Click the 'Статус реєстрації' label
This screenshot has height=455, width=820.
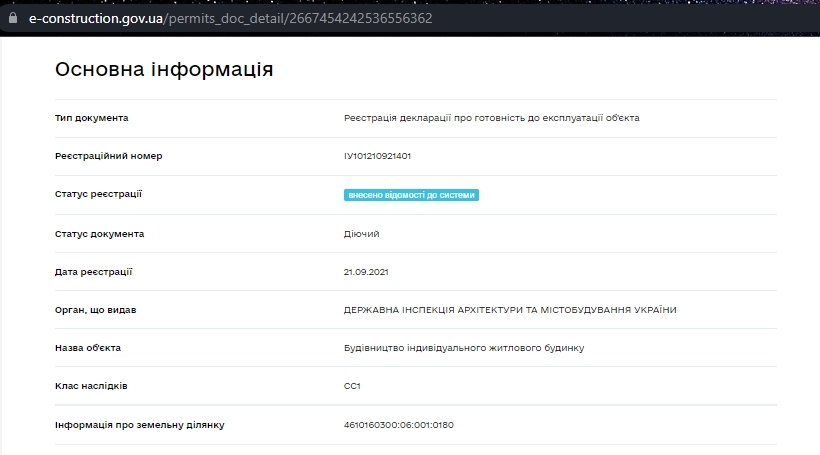click(98, 194)
